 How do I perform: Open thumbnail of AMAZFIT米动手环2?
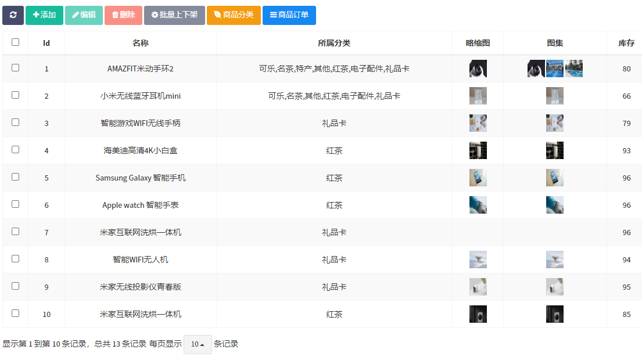pos(478,69)
